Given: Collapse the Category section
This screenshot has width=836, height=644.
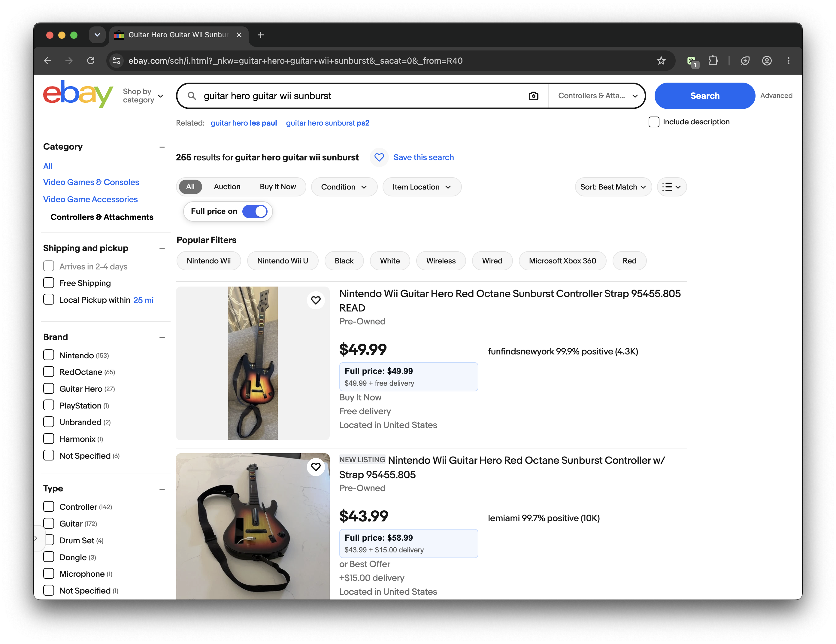Looking at the screenshot, I should click(162, 147).
